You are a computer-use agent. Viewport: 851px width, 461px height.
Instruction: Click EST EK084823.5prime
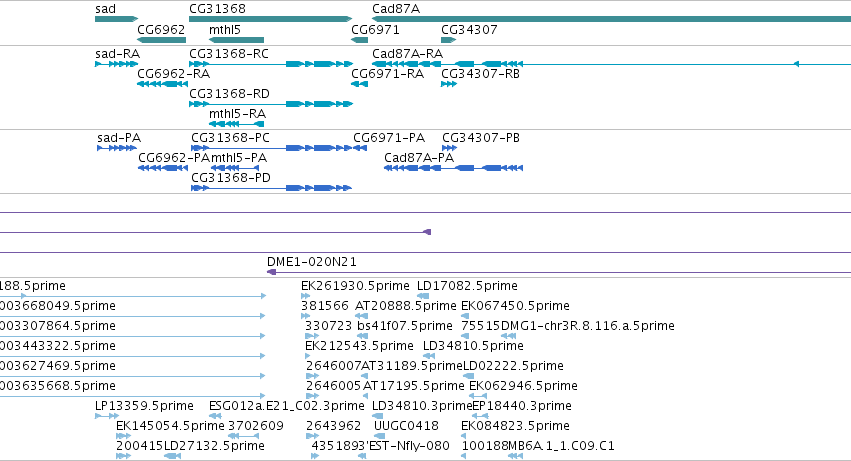point(515,426)
